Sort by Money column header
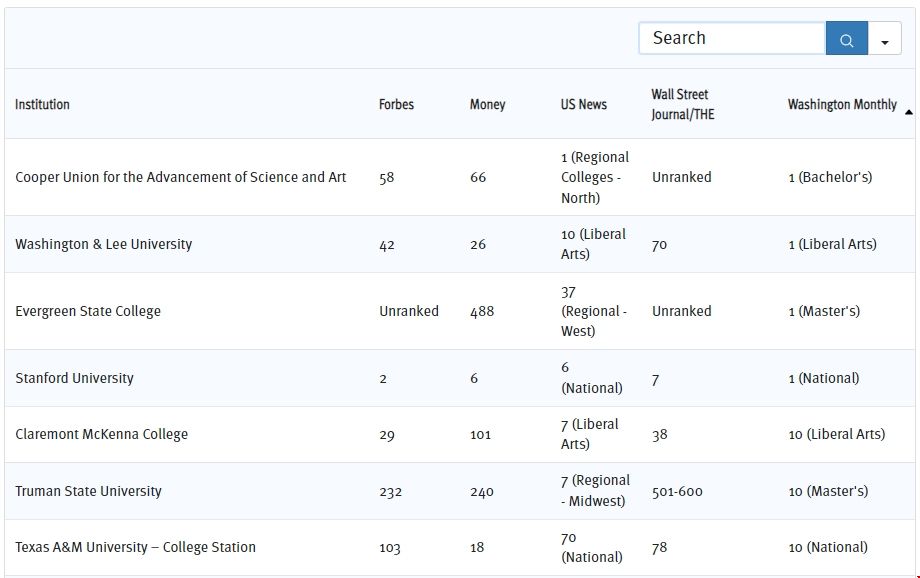 pos(487,105)
